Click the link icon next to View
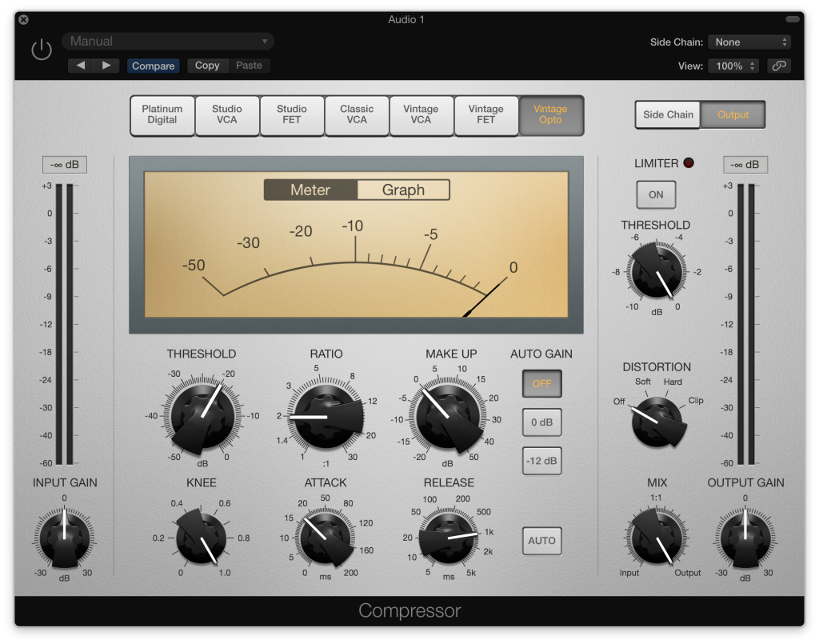This screenshot has width=819, height=644. 779,66
